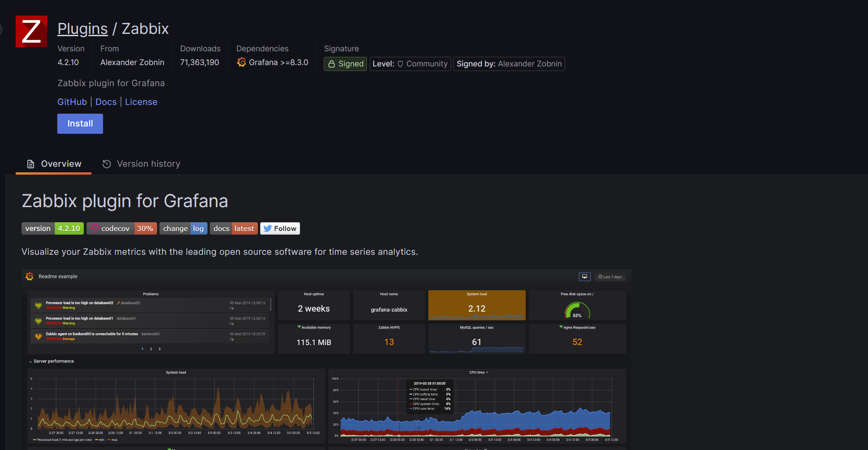Open the GitHub link

click(x=72, y=102)
